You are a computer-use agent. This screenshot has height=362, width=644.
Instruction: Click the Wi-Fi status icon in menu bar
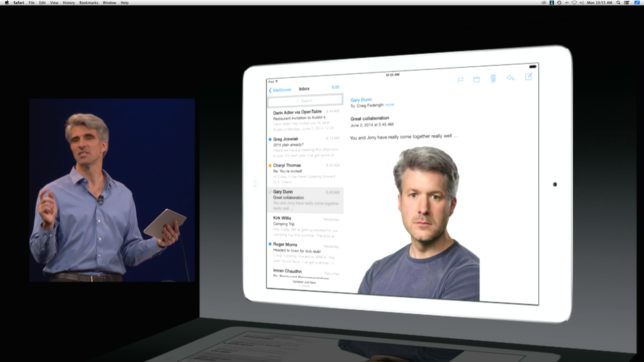pyautogui.click(x=574, y=3)
